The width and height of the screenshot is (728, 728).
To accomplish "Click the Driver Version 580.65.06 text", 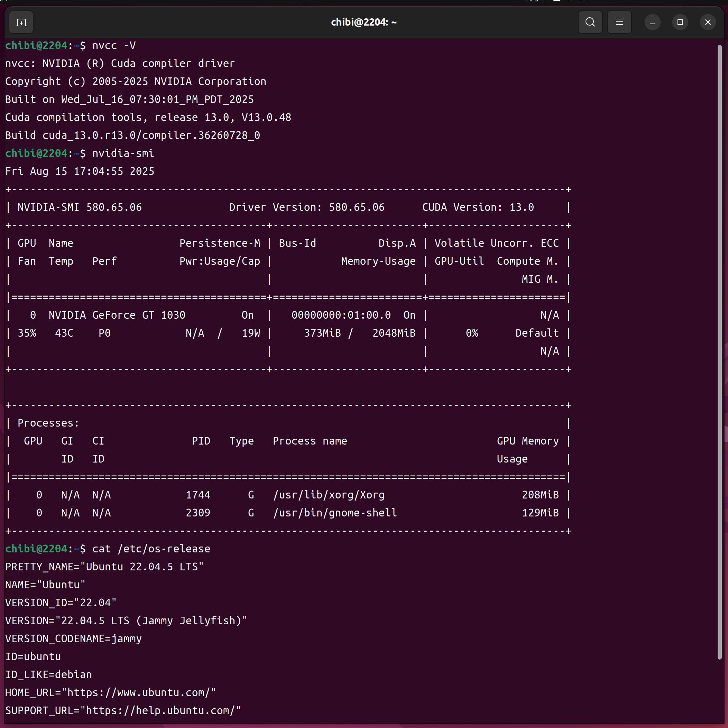I will coord(306,207).
